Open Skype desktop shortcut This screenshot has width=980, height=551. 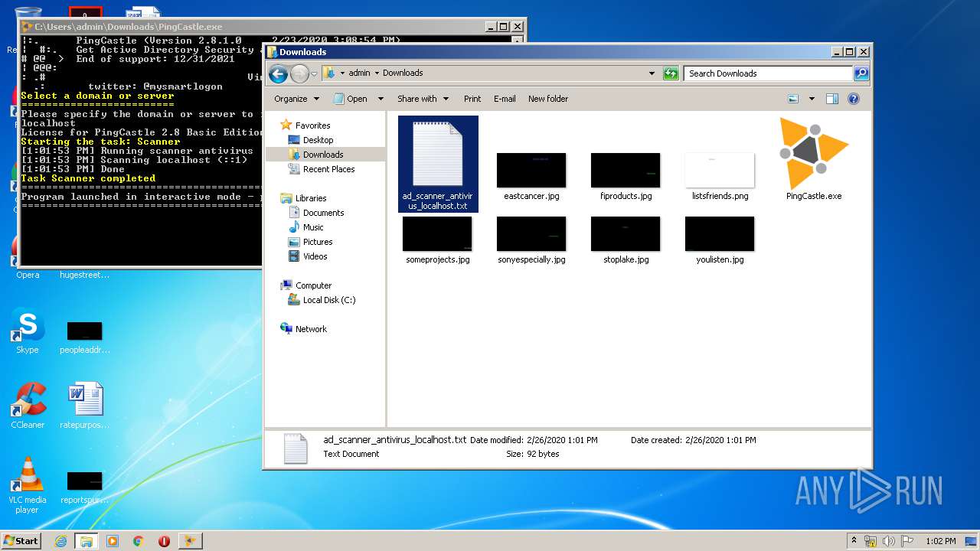(x=28, y=331)
